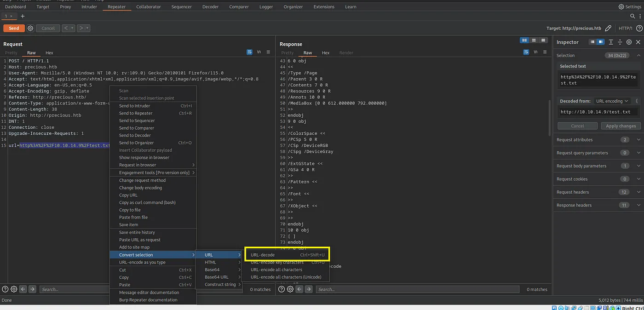
Task: Click the orange Send button
Action: 14,28
